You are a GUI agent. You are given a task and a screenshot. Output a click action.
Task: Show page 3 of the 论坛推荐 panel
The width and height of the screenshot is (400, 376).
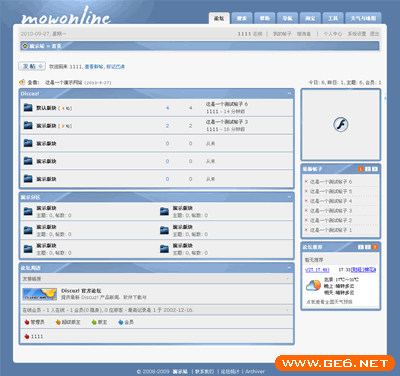tap(375, 247)
